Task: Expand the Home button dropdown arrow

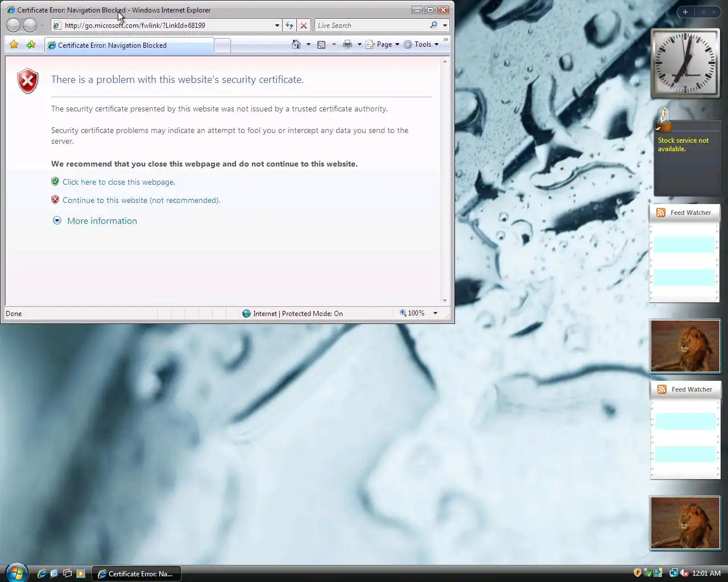Action: [x=308, y=44]
